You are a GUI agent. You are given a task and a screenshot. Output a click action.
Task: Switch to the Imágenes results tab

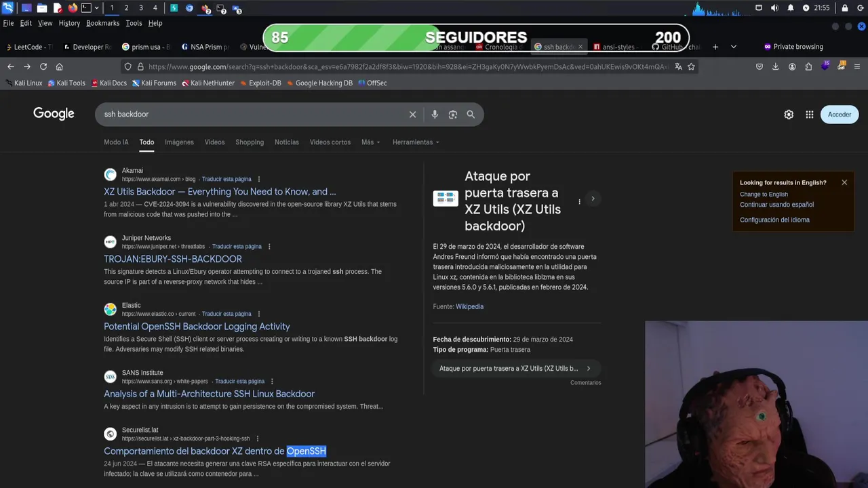(x=179, y=142)
